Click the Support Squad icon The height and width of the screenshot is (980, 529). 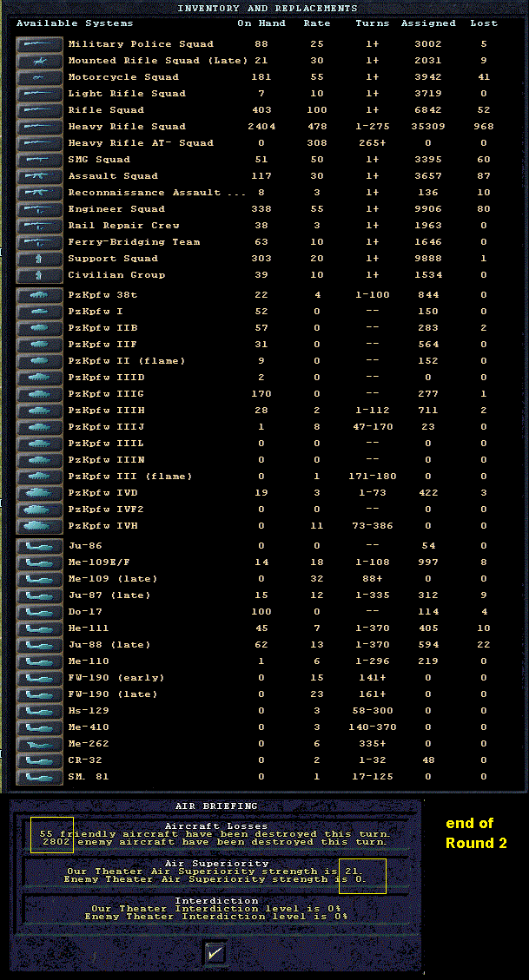pyautogui.click(x=39, y=259)
